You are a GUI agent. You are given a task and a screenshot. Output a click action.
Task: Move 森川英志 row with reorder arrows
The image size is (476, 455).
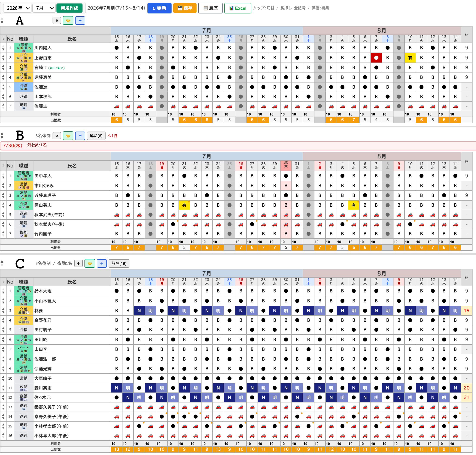pos(3,388)
